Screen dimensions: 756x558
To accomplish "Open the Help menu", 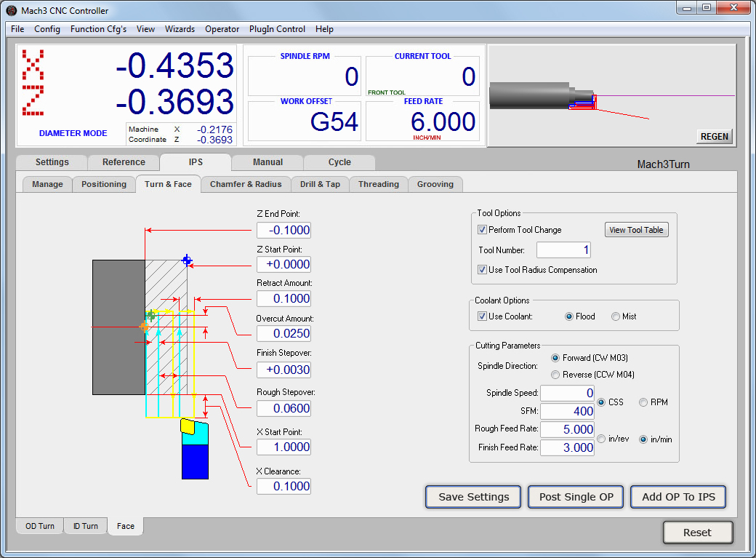I will 324,29.
